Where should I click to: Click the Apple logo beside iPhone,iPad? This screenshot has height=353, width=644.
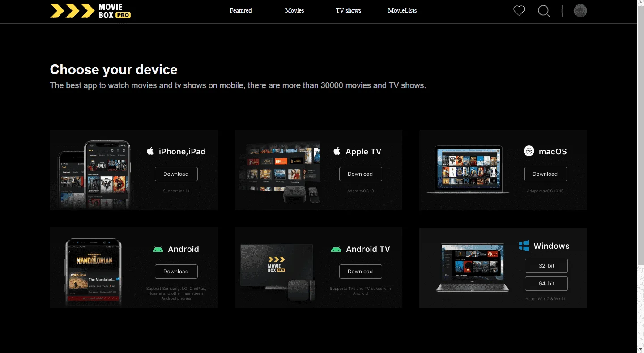point(150,151)
